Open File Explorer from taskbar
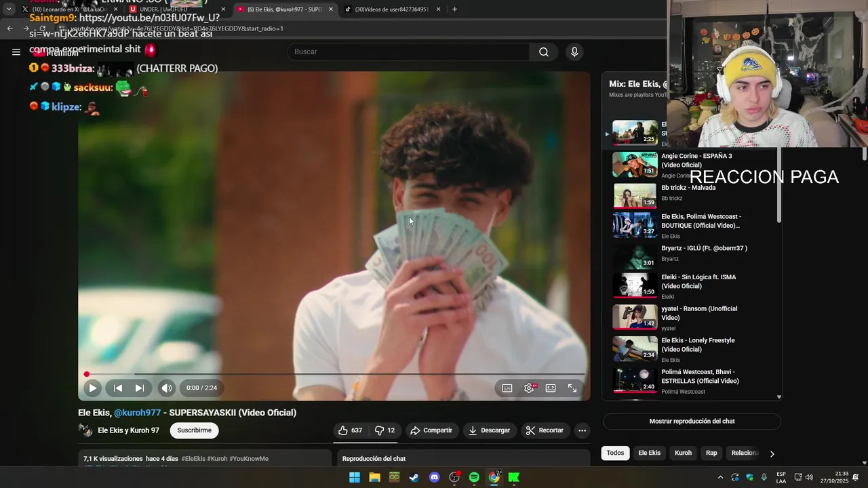The height and width of the screenshot is (488, 868). (374, 477)
